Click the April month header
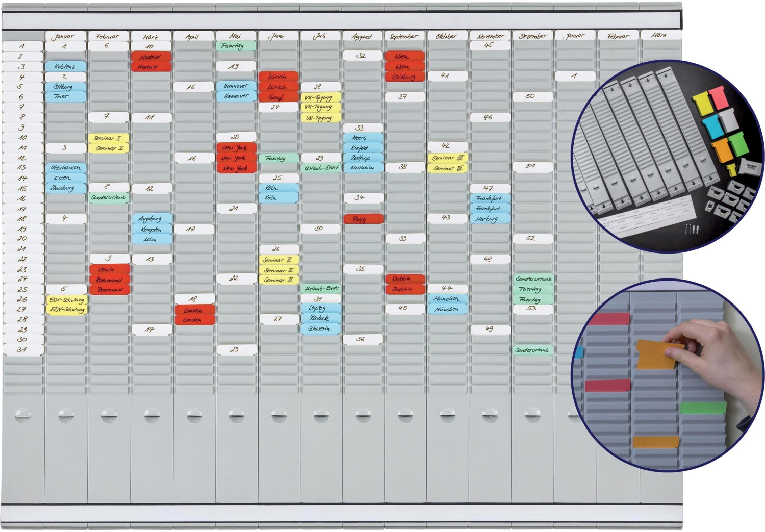This screenshot has height=532, width=765. [x=193, y=37]
